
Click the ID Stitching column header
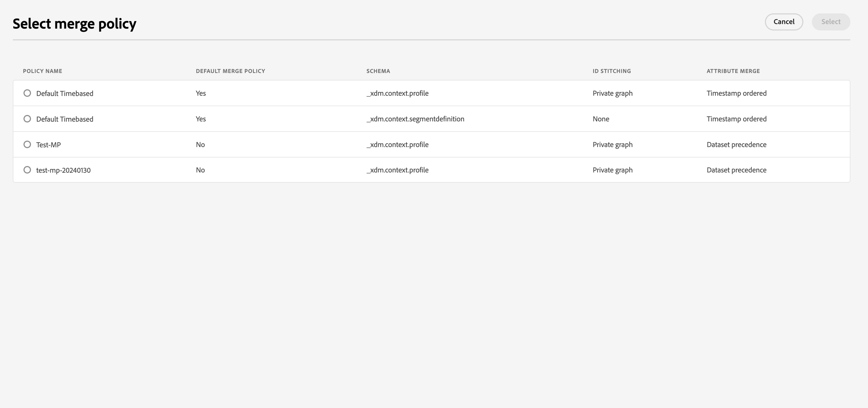coord(612,71)
